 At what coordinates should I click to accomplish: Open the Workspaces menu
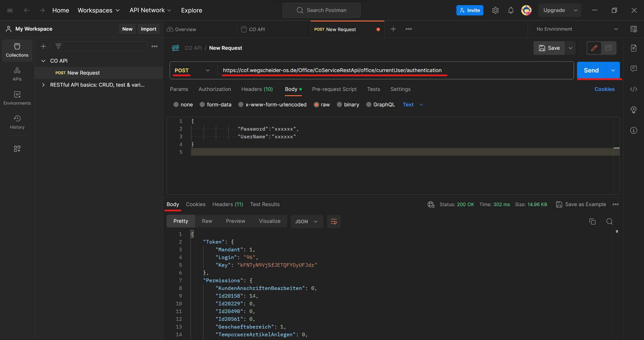click(99, 10)
